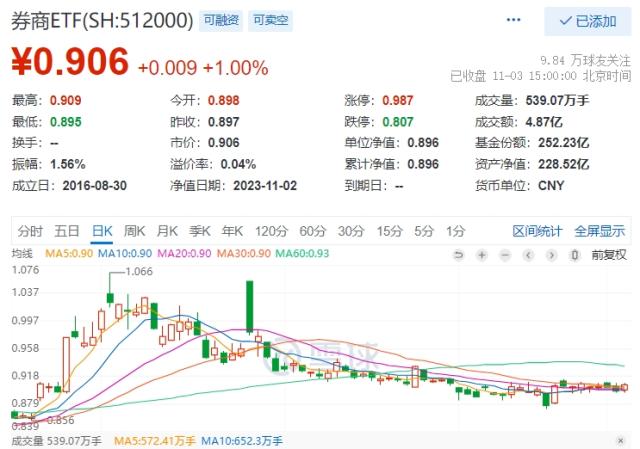Click the 可卖空 tag
The width and height of the screenshot is (640, 449).
point(270,20)
